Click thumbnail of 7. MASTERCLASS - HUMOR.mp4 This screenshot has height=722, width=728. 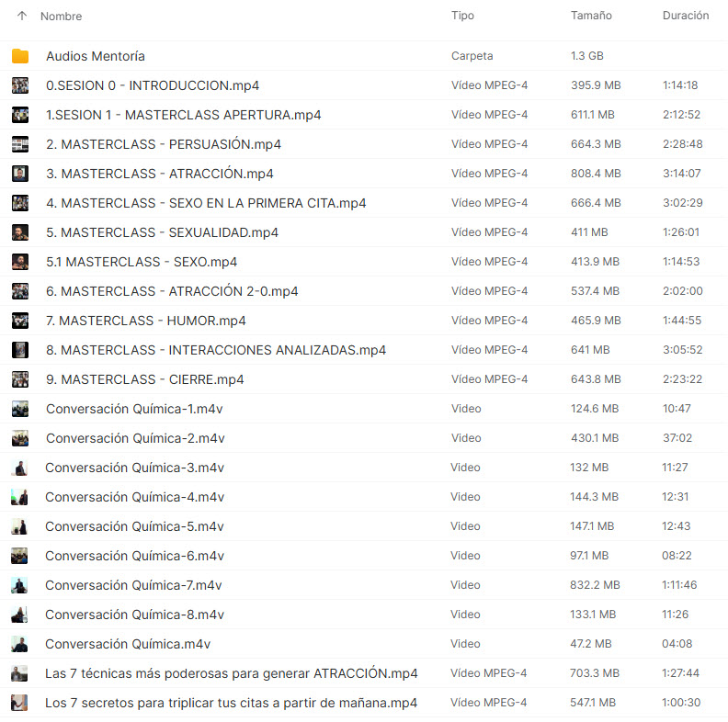pos(20,321)
